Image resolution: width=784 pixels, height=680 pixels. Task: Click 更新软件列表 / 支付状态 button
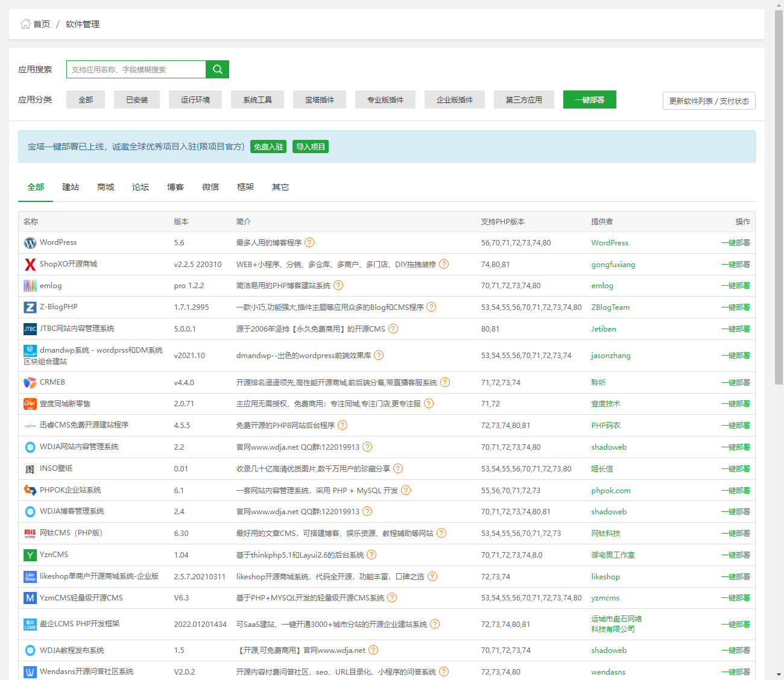[x=709, y=101]
